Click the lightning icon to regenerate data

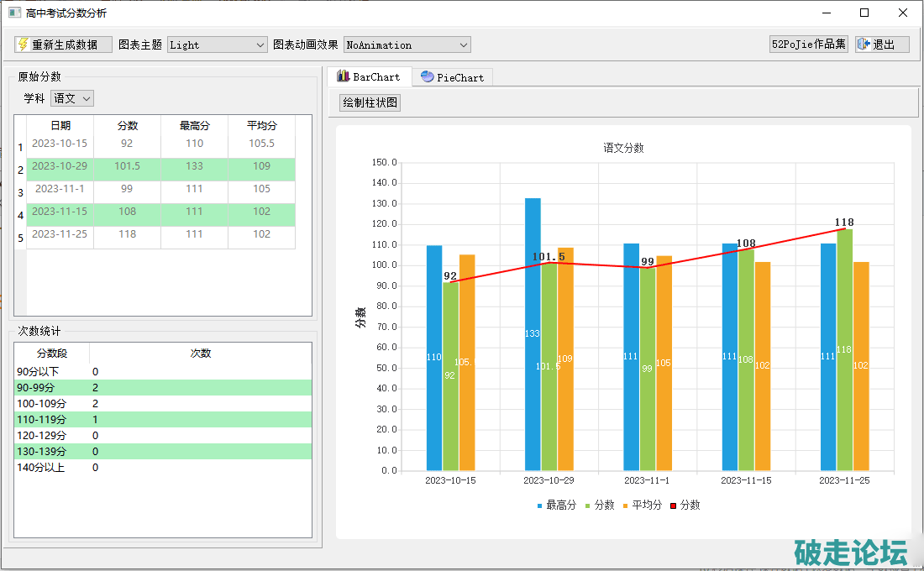point(23,45)
